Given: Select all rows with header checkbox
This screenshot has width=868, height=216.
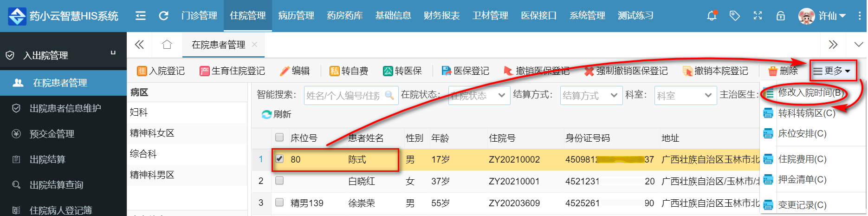Looking at the screenshot, I should click(279, 137).
